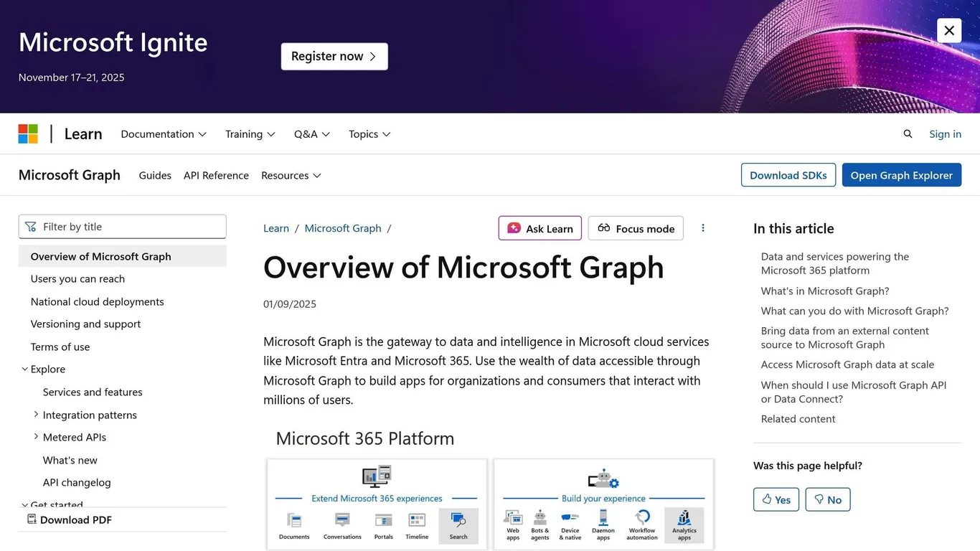Open Services and features page
The height and width of the screenshot is (551, 980).
coord(93,392)
